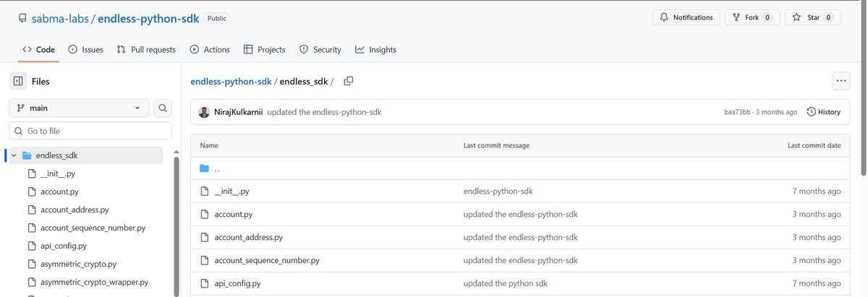This screenshot has width=868, height=297.
Task: Copy path using the copy icon
Action: pos(349,81)
